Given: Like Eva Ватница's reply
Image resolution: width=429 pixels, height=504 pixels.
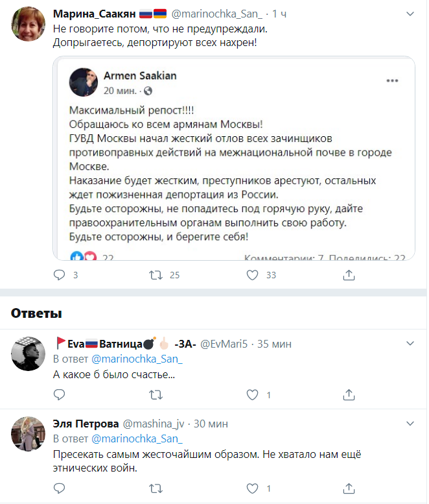Looking at the screenshot, I should [252, 394].
